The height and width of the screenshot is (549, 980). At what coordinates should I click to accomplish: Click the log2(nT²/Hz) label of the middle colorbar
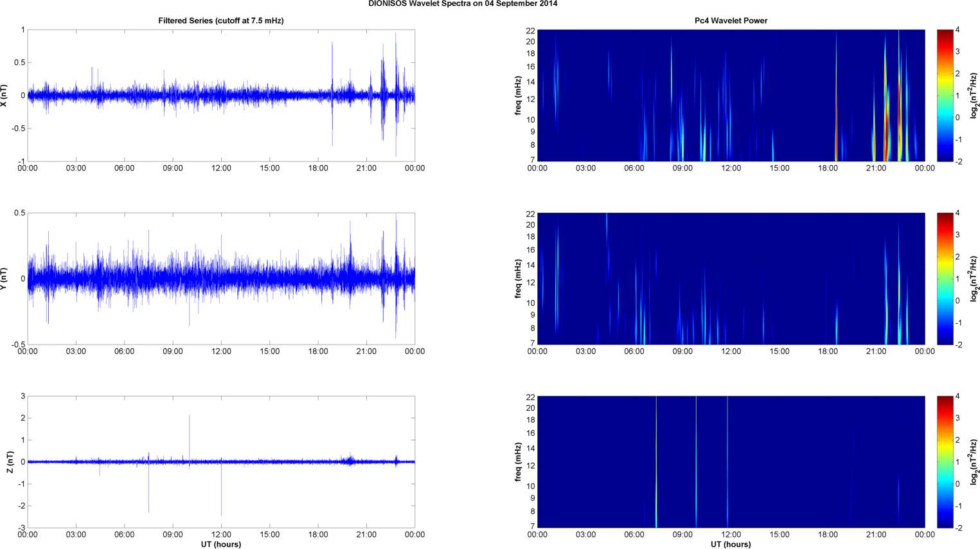click(x=974, y=278)
